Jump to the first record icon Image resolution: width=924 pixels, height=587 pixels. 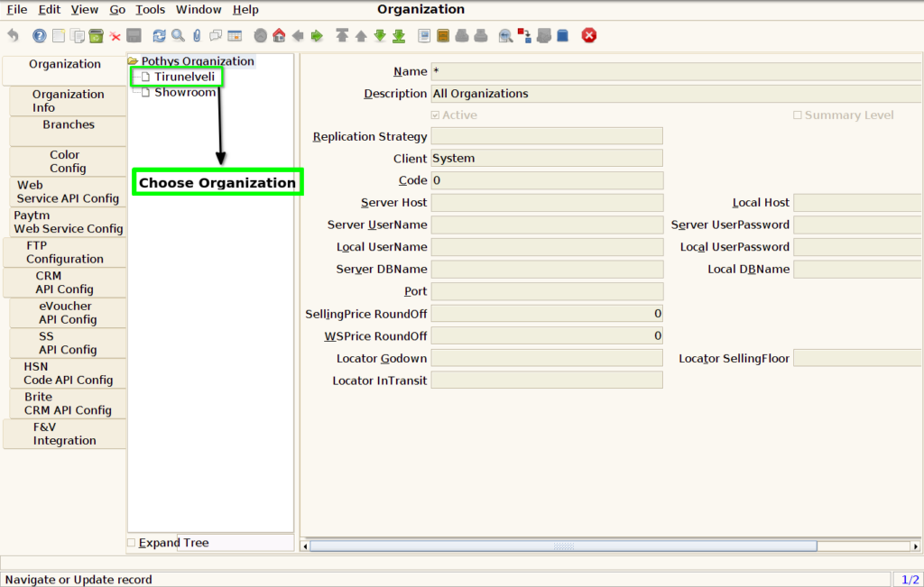click(342, 36)
